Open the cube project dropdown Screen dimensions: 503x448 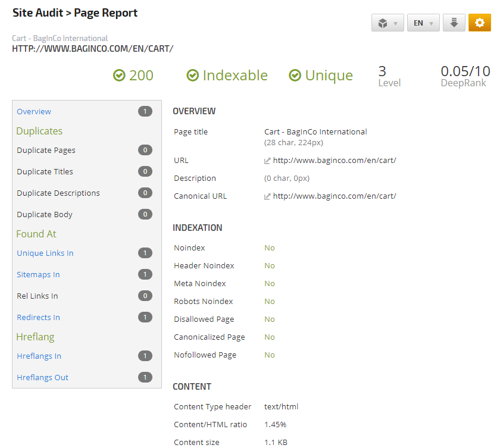coord(387,23)
